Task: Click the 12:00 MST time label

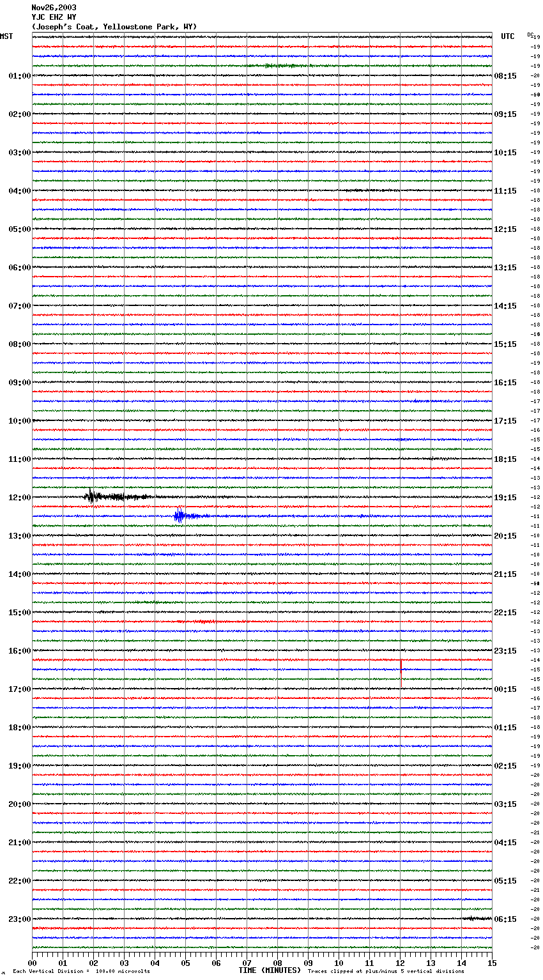Action: pyautogui.click(x=20, y=498)
